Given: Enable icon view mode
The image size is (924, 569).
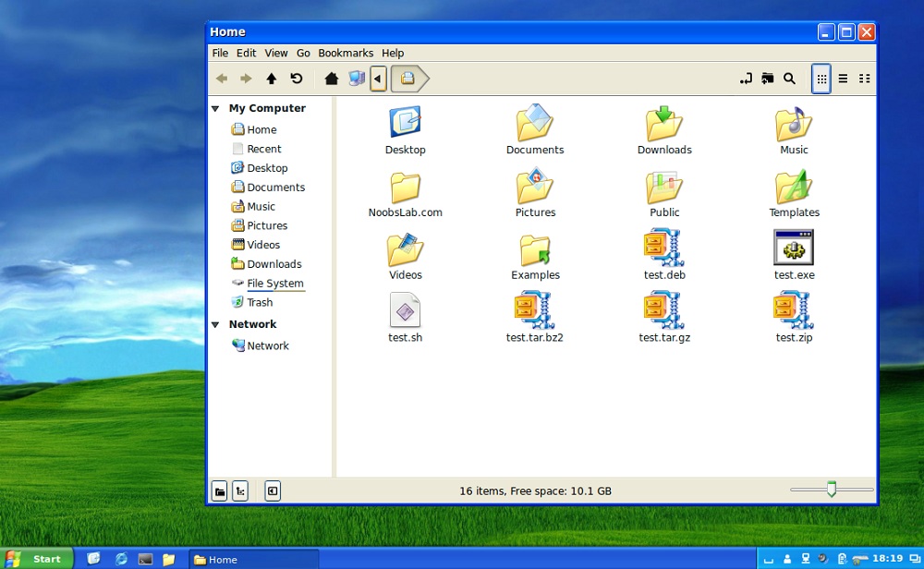Looking at the screenshot, I should click(821, 79).
